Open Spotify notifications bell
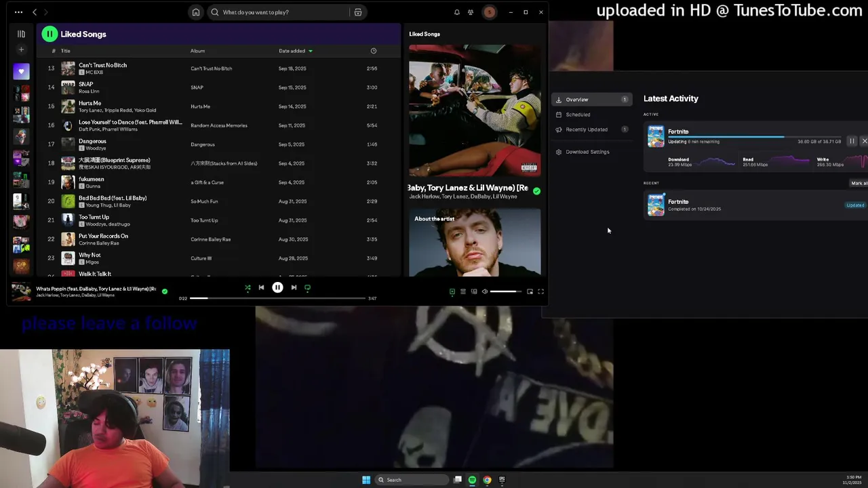 pyautogui.click(x=456, y=12)
